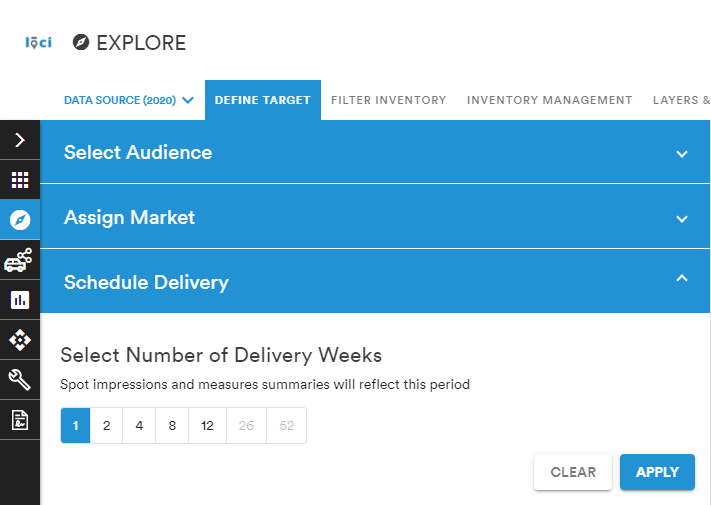Image resolution: width=711 pixels, height=505 pixels.
Task: Select 8 delivery weeks
Action: click(x=172, y=425)
